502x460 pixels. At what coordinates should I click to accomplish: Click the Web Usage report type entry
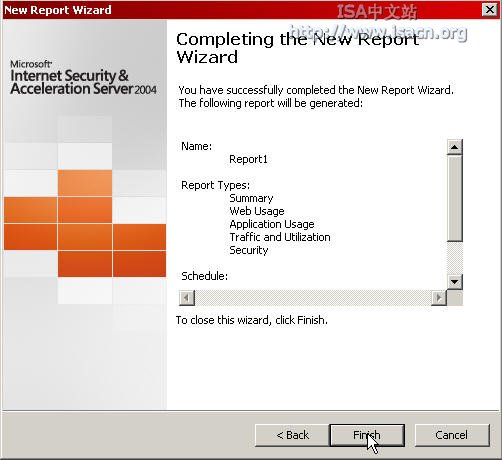pyautogui.click(x=257, y=211)
